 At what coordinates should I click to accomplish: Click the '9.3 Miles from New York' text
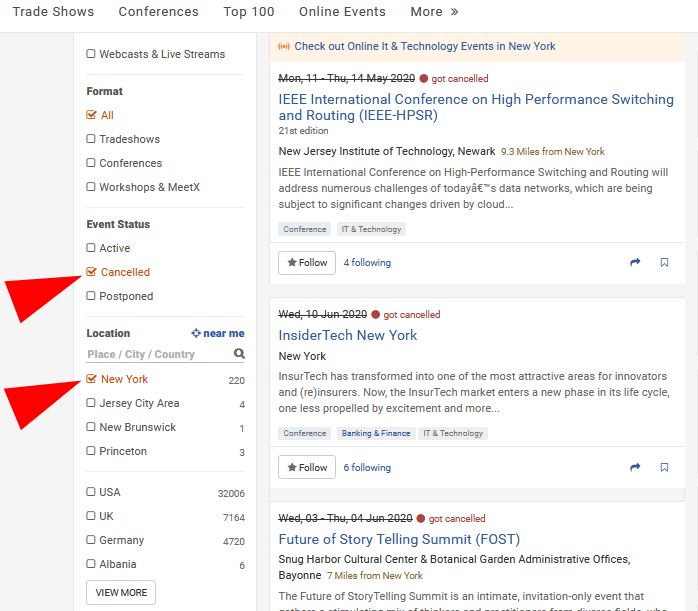[x=553, y=152]
